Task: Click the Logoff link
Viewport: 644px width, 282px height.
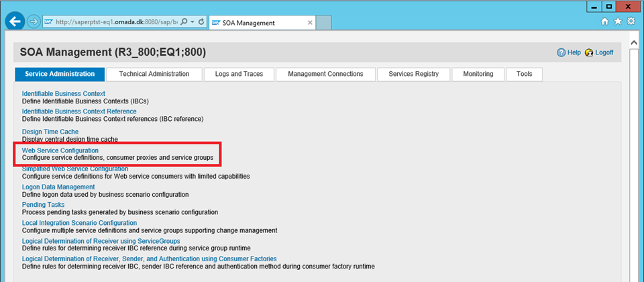Action: [x=604, y=52]
